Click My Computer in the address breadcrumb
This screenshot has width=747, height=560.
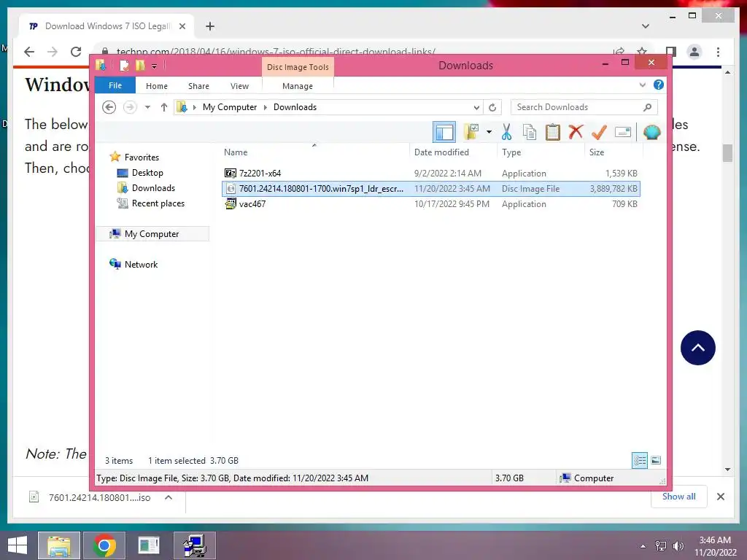pyautogui.click(x=230, y=107)
